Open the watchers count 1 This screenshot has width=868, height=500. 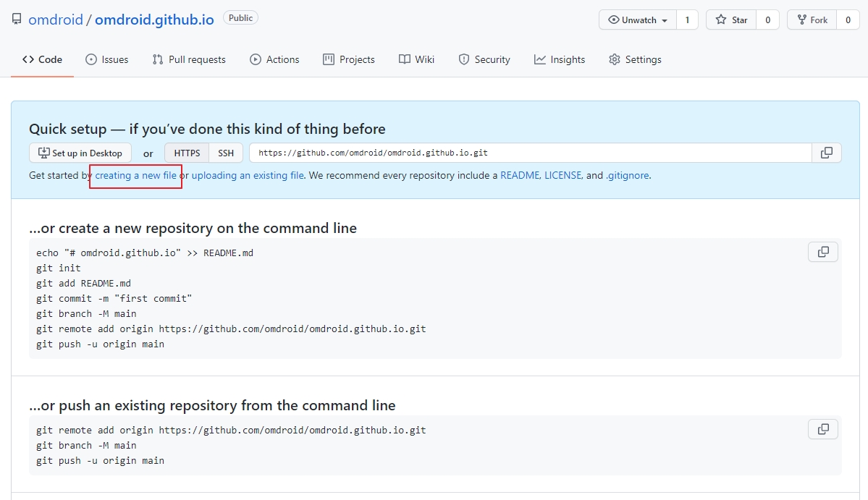pyautogui.click(x=687, y=20)
